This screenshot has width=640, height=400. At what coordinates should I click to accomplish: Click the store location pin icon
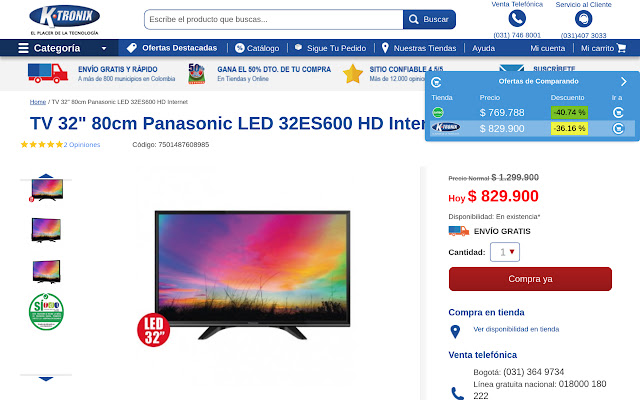click(x=455, y=331)
